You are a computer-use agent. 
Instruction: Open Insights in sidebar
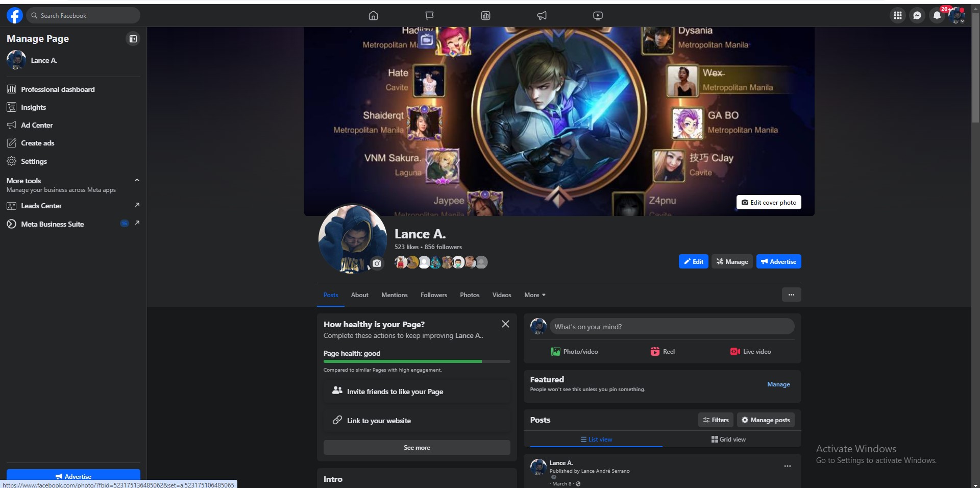tap(73, 107)
